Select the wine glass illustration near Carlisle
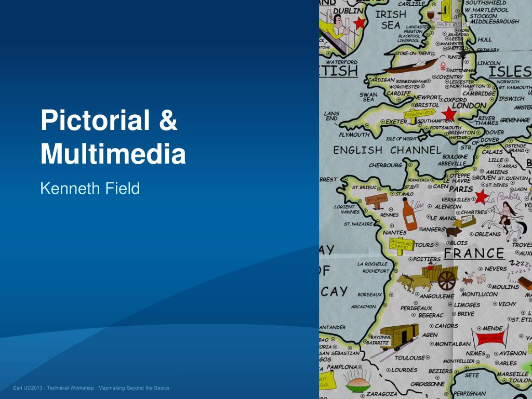This screenshot has height=399, width=532. (x=431, y=16)
